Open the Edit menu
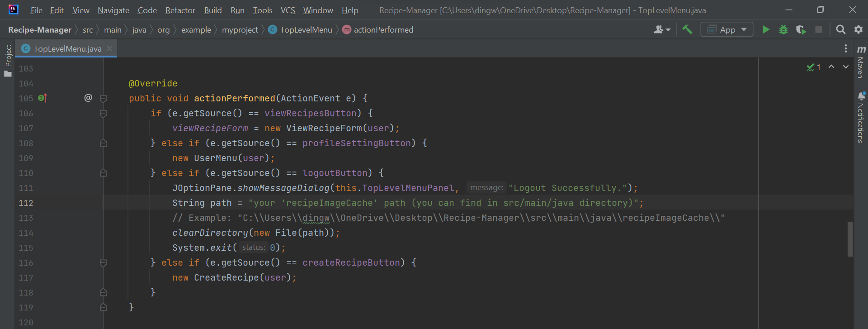This screenshot has height=329, width=868. click(x=57, y=10)
